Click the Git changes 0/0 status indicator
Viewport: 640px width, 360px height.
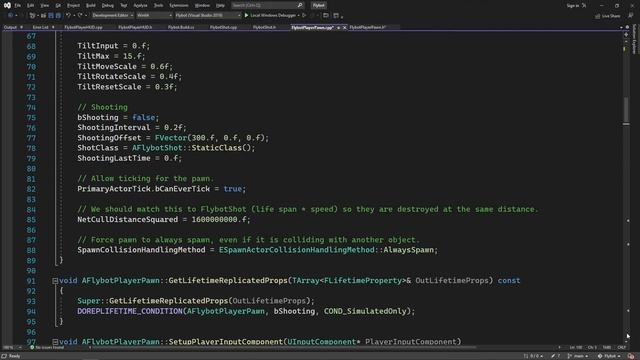click(x=533, y=356)
